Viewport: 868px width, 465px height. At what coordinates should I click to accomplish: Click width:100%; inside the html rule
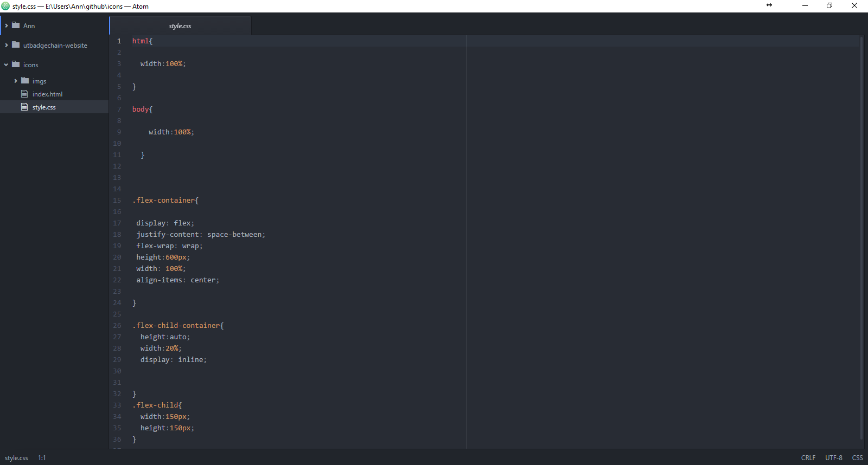coord(163,64)
